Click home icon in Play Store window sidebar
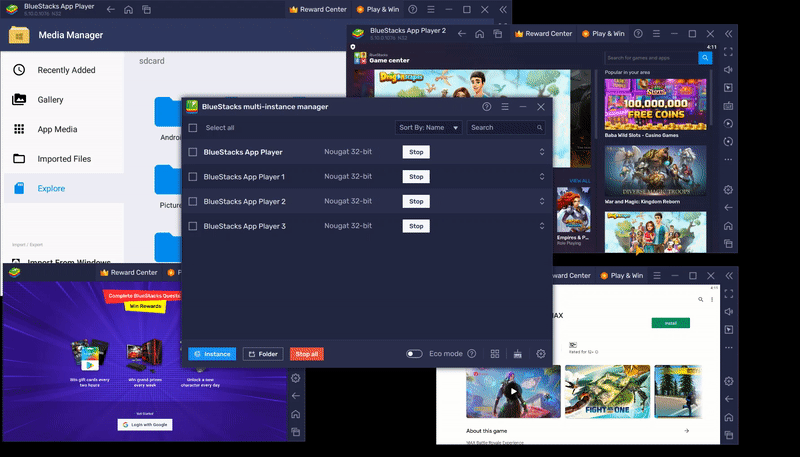The width and height of the screenshot is (800, 457). tap(729, 417)
